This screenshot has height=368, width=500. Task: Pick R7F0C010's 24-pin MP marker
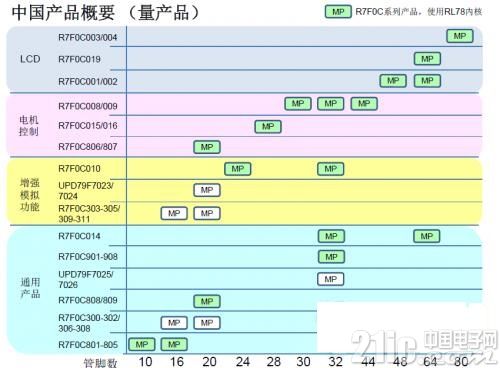tap(238, 169)
